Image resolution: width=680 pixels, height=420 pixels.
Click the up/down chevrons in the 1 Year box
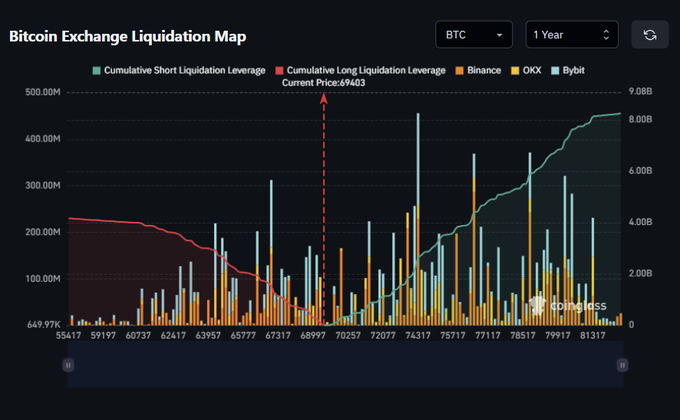[x=605, y=35]
